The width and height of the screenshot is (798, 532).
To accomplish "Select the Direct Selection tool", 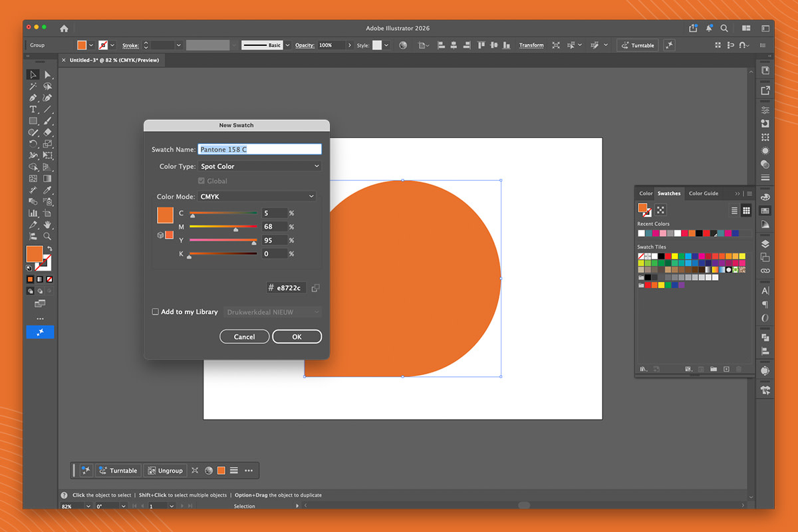I will coord(47,74).
